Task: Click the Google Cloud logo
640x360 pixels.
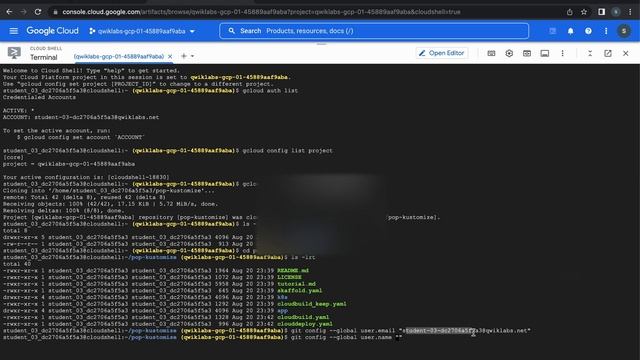Action: pos(52,31)
